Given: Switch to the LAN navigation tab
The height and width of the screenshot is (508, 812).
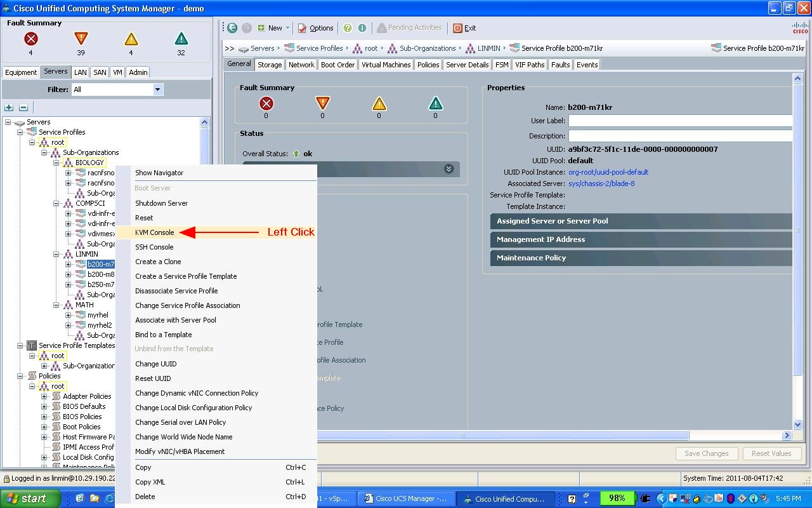Looking at the screenshot, I should pyautogui.click(x=80, y=72).
